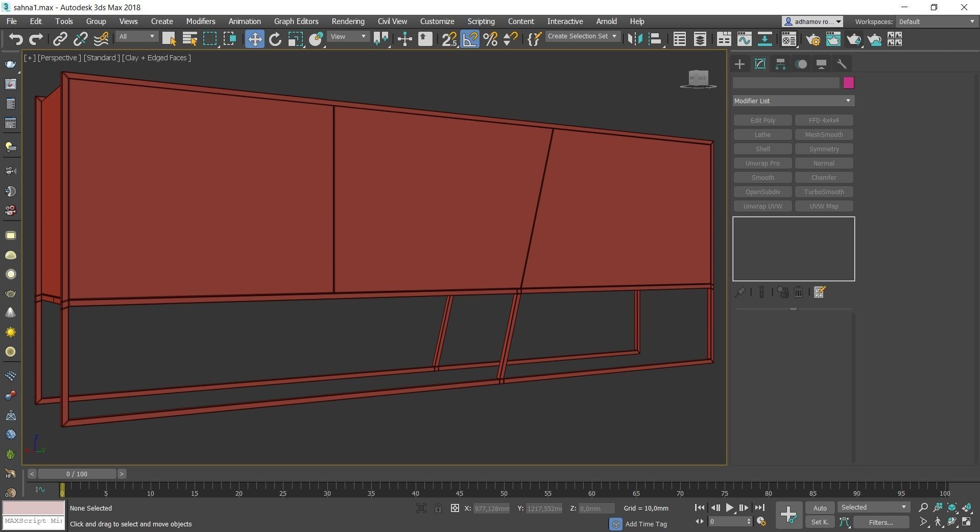Click the Key Filters button

pyautogui.click(x=881, y=522)
